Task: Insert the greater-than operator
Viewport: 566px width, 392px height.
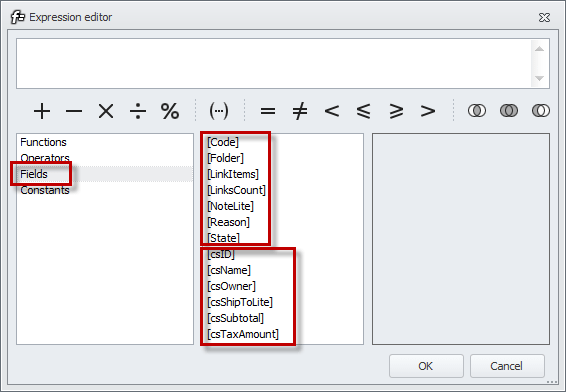Action: coord(428,111)
